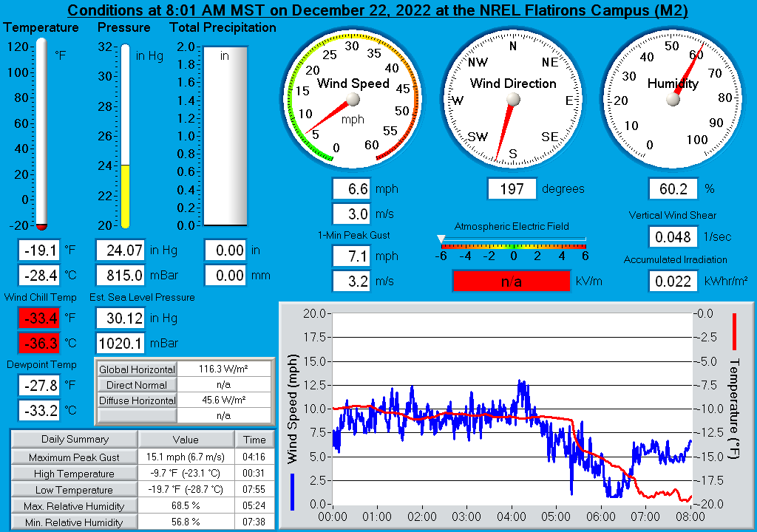Screen dimensions: 757x532
Task: Select the 7.1 mph peak gust field
Action: (x=351, y=256)
